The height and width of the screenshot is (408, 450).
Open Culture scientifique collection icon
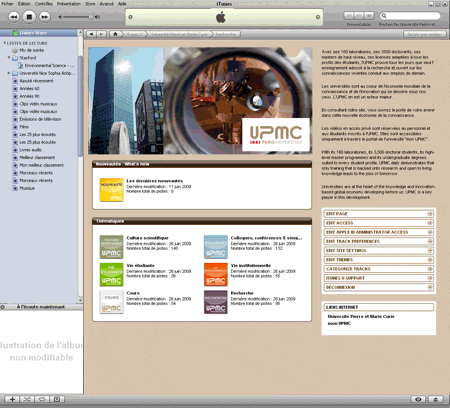[x=111, y=247]
